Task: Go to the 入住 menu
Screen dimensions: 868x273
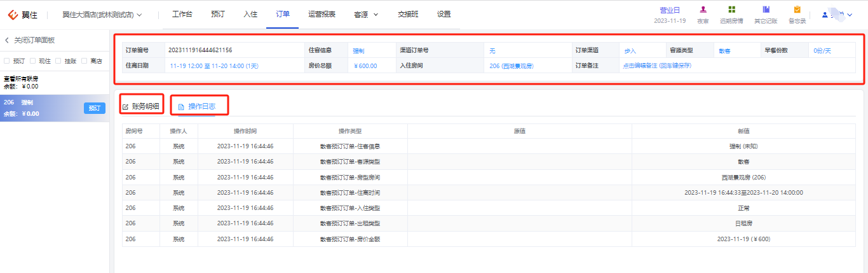Action: [x=250, y=14]
